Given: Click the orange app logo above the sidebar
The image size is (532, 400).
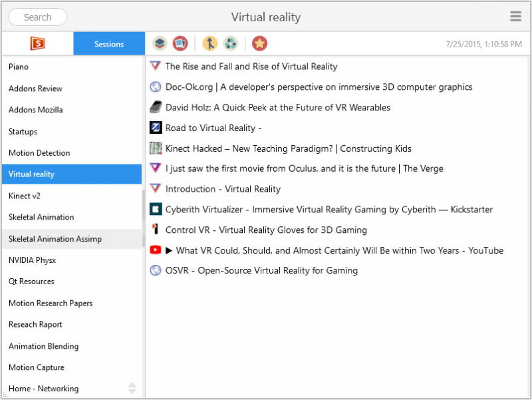Looking at the screenshot, I should click(x=38, y=42).
